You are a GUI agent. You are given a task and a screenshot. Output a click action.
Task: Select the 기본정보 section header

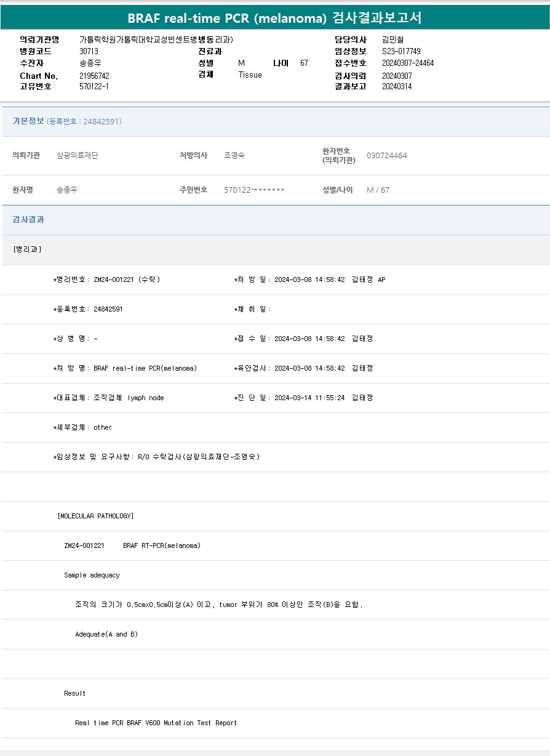pyautogui.click(x=28, y=121)
